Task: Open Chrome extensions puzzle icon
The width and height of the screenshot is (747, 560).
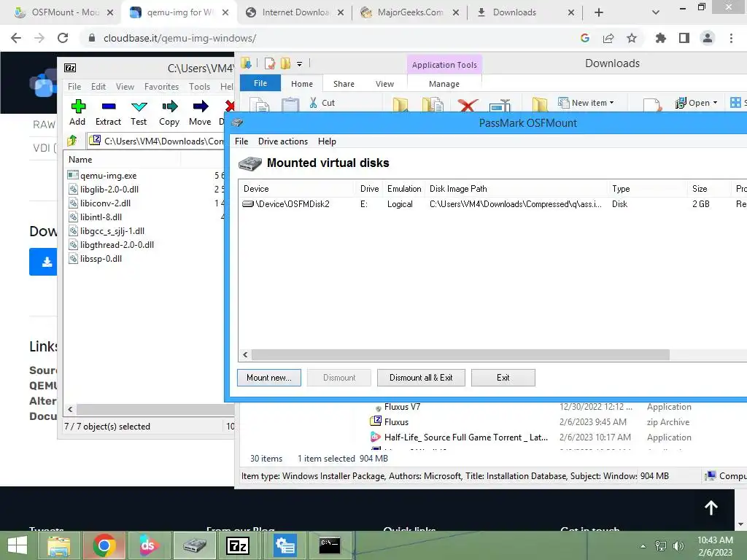Action: click(661, 38)
